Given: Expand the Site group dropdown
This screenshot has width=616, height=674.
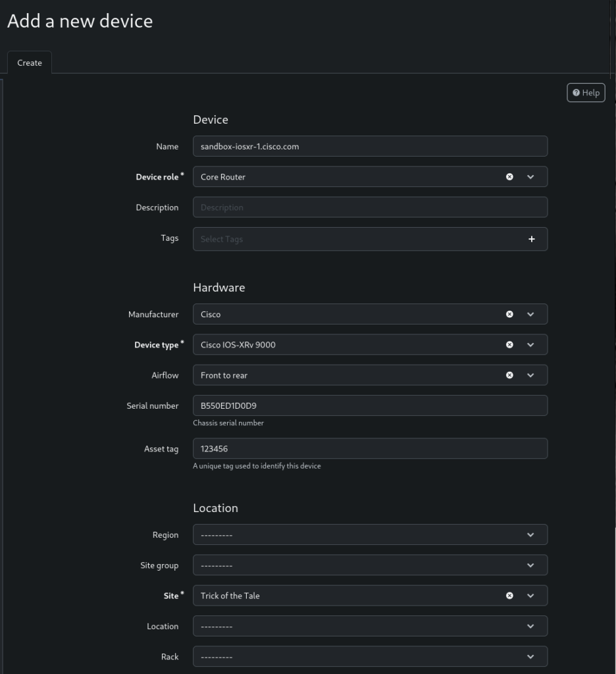Looking at the screenshot, I should [x=370, y=565].
